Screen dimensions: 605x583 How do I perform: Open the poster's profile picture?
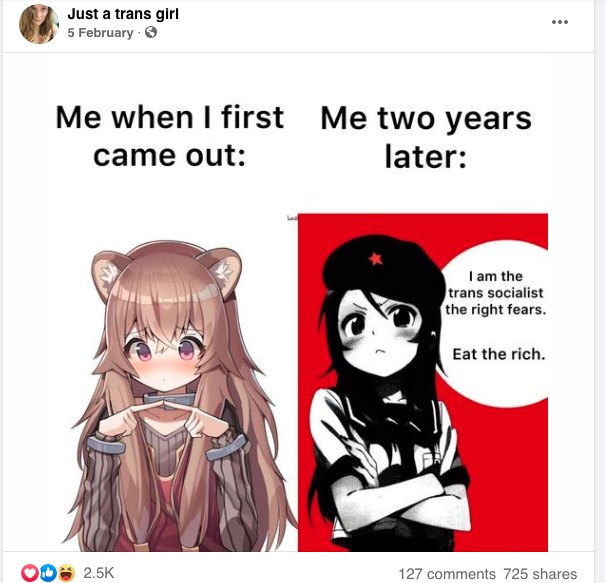point(39,24)
